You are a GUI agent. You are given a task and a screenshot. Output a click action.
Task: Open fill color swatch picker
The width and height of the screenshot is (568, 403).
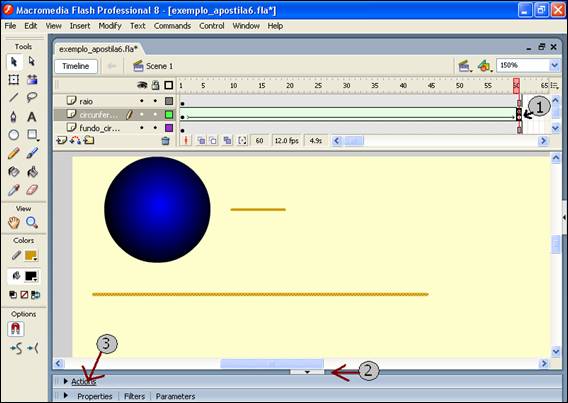tap(31, 277)
